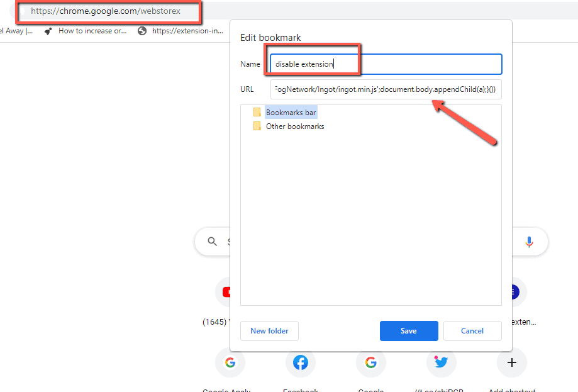Click the Add shortcut plus icon
The image size is (578, 392).
(512, 362)
